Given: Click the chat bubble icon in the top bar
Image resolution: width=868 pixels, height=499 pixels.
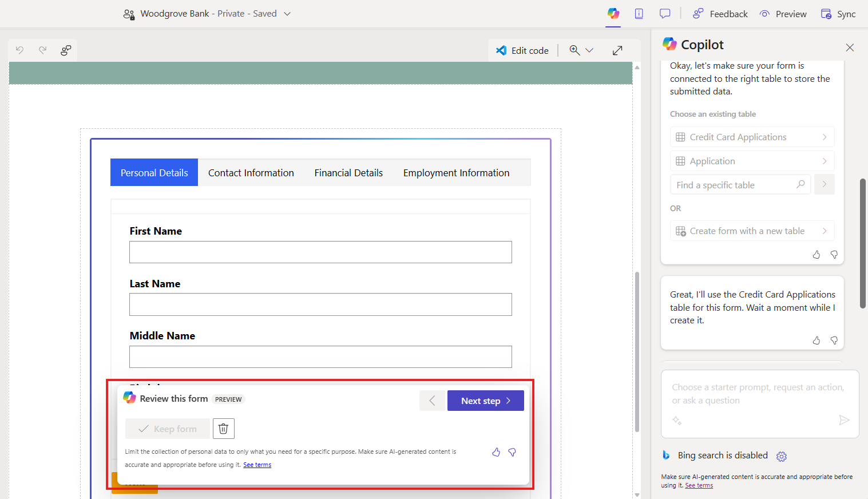Looking at the screenshot, I should pyautogui.click(x=664, y=13).
